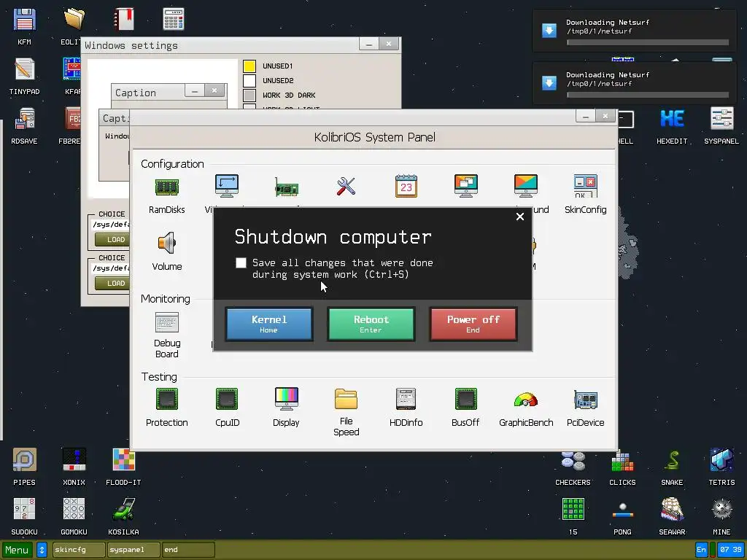Click the blue arrows taskbar icon beside Menu

[x=42, y=550]
